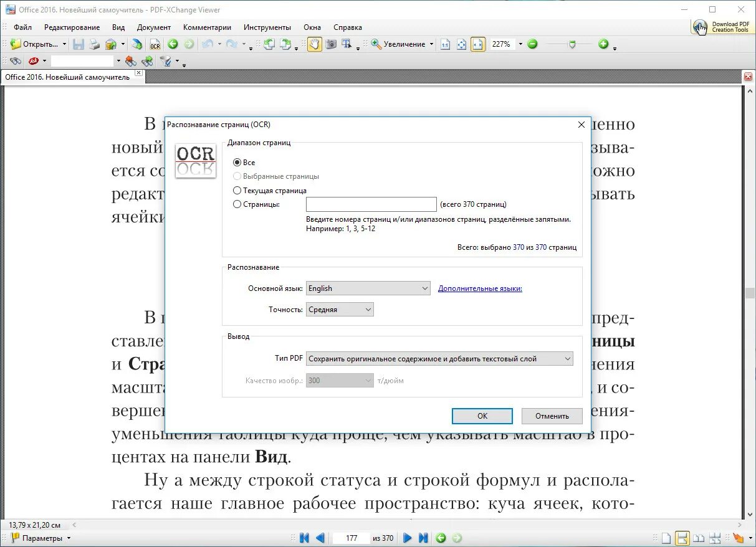Click the Save disk icon
Image resolution: width=756 pixels, height=547 pixels.
[x=79, y=44]
